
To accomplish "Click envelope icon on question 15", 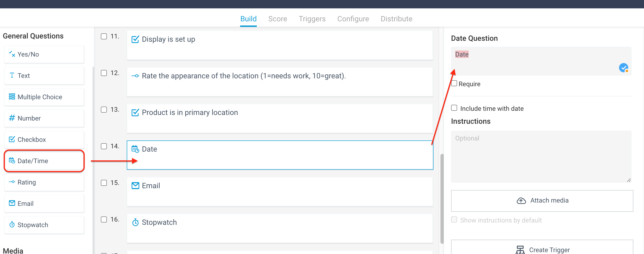I will coord(135,186).
